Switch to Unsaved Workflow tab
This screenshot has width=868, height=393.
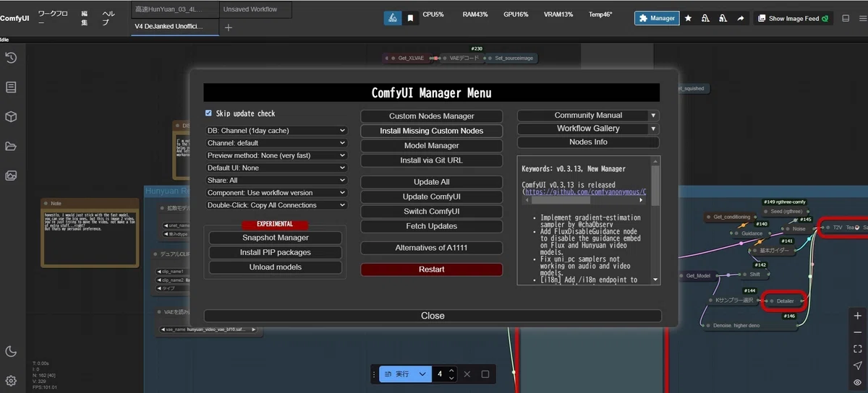(255, 9)
